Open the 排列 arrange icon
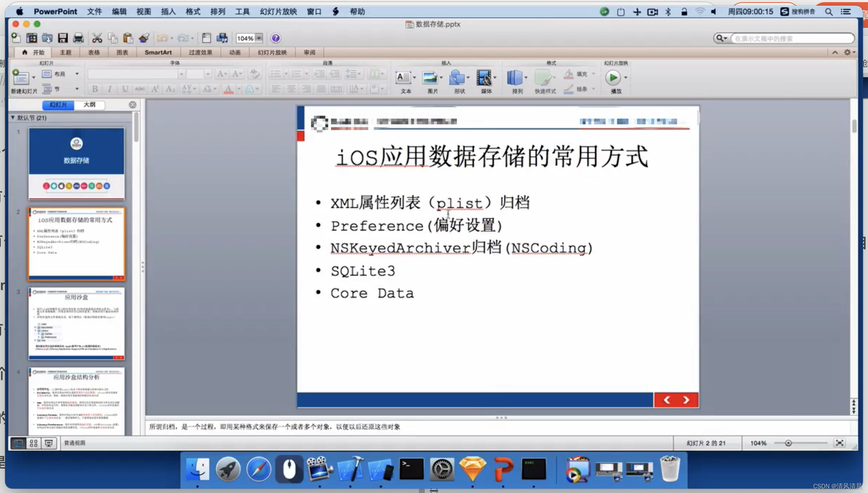Viewport: 868px width, 493px height. click(x=515, y=78)
